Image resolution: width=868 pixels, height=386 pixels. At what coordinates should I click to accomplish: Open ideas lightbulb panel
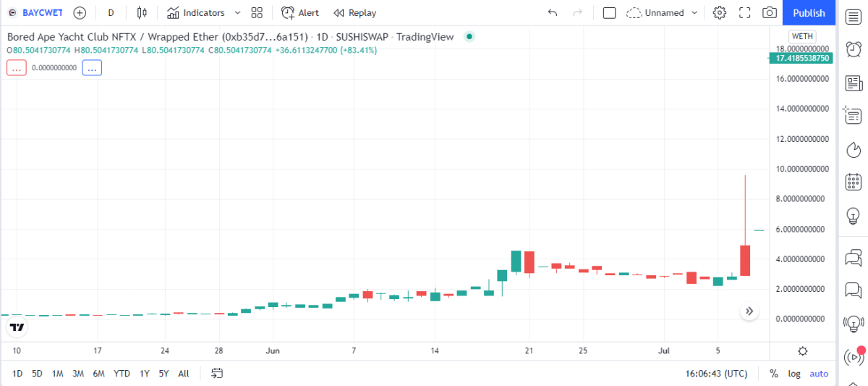point(853,215)
